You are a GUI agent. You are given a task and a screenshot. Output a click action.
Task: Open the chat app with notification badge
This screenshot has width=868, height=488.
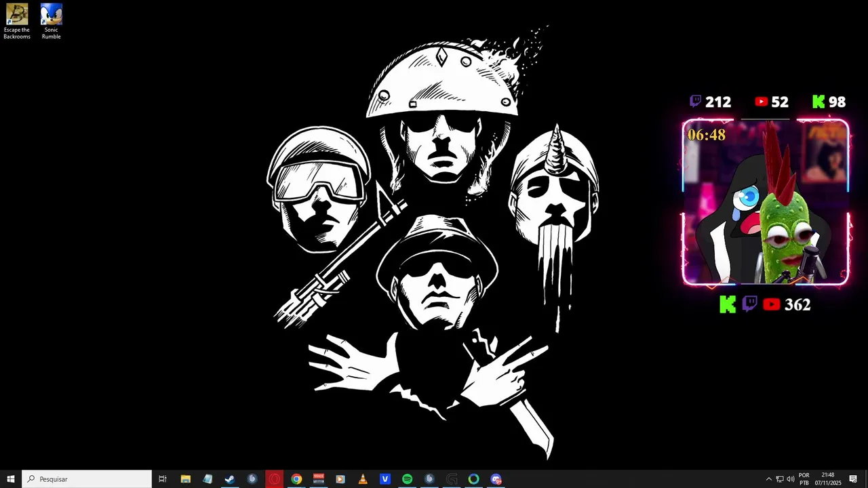tap(496, 479)
